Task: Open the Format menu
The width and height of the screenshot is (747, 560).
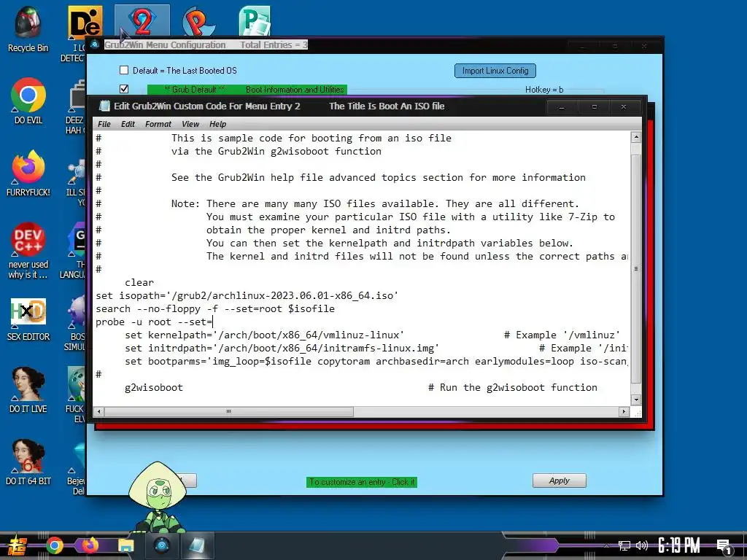Action: pyautogui.click(x=158, y=124)
